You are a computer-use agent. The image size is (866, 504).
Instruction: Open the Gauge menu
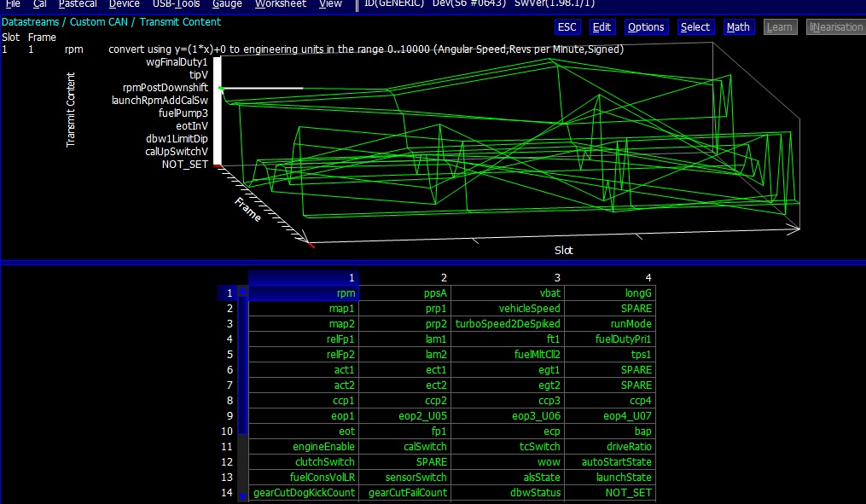click(x=227, y=4)
